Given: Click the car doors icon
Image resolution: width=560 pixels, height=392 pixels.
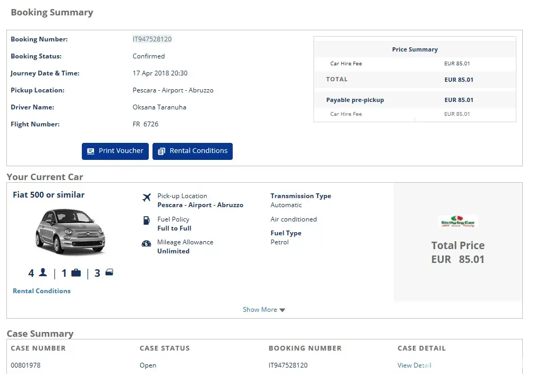Looking at the screenshot, I should click(x=109, y=272).
